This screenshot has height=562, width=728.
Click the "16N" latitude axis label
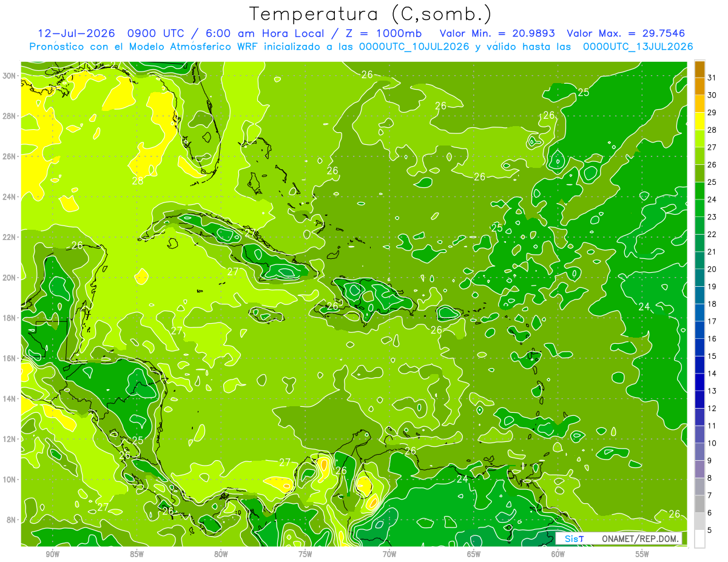(9, 358)
